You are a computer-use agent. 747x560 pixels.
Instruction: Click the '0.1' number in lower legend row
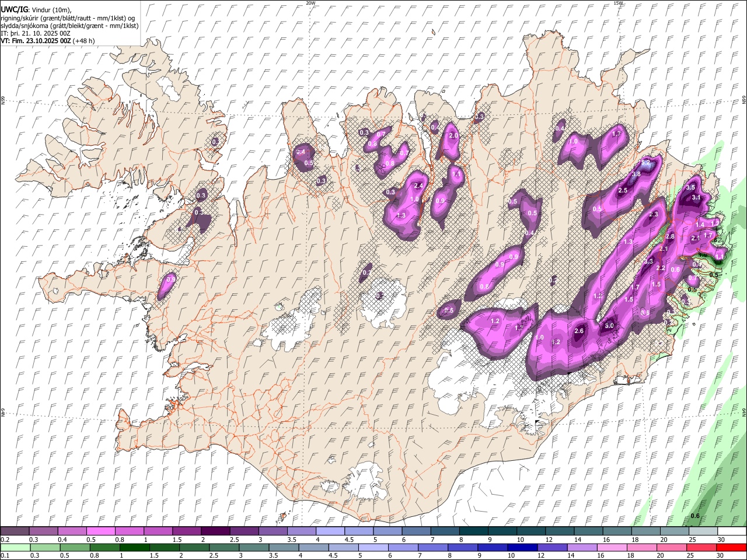(5, 556)
